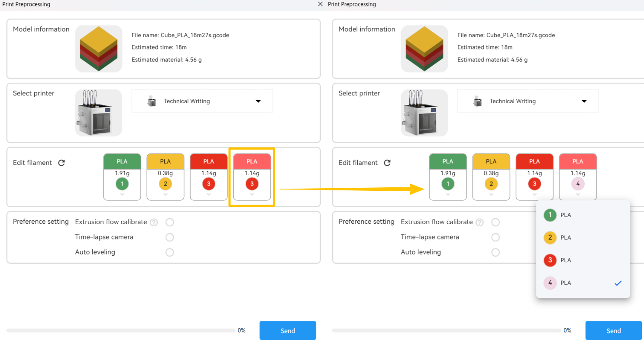Click the refresh filament icon in left dialog
The width and height of the screenshot is (644, 343).
[61, 163]
